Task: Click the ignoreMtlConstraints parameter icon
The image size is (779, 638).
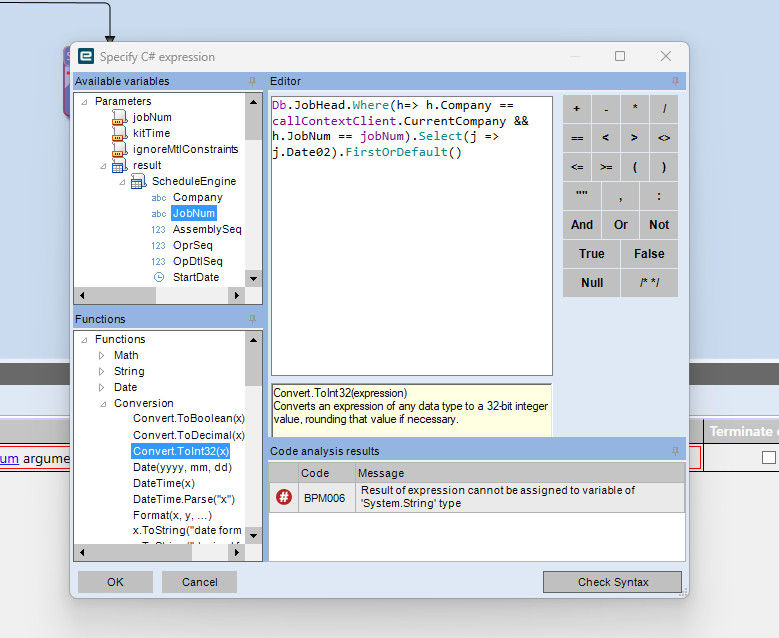Action: tap(118, 149)
